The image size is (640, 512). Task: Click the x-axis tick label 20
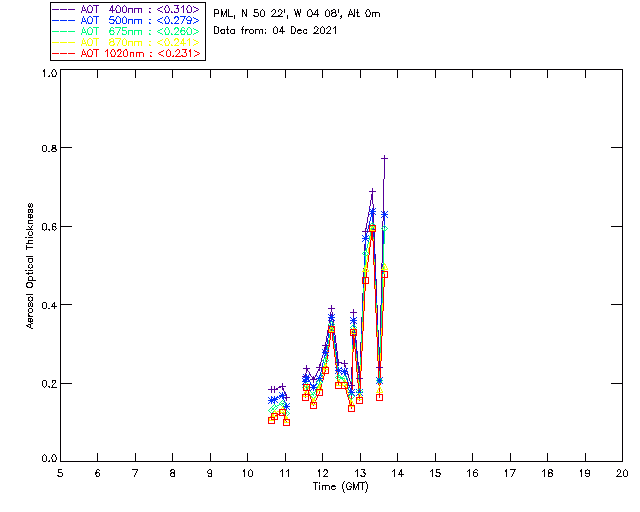coord(622,473)
